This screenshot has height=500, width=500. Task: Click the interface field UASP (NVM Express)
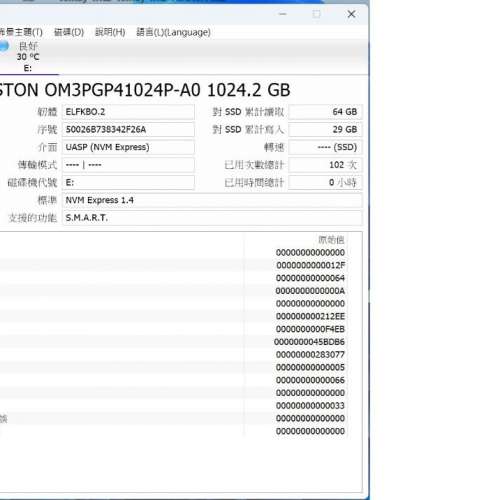coord(128,147)
